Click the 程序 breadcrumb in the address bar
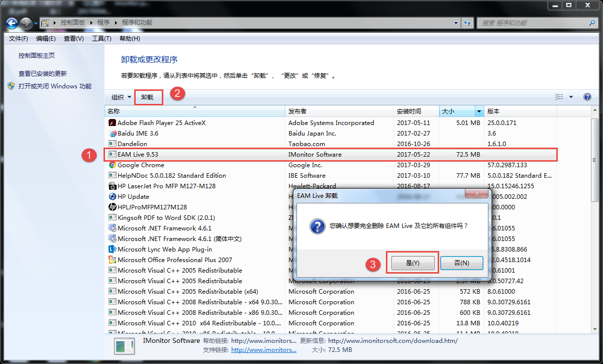The image size is (603, 364). click(x=104, y=23)
